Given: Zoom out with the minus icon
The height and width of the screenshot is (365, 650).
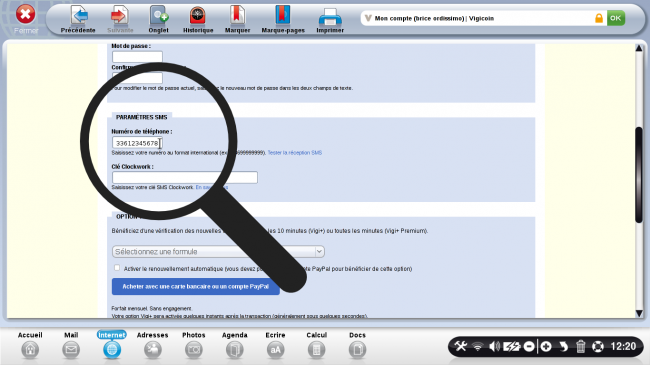Looking at the screenshot, I should click(x=529, y=346).
